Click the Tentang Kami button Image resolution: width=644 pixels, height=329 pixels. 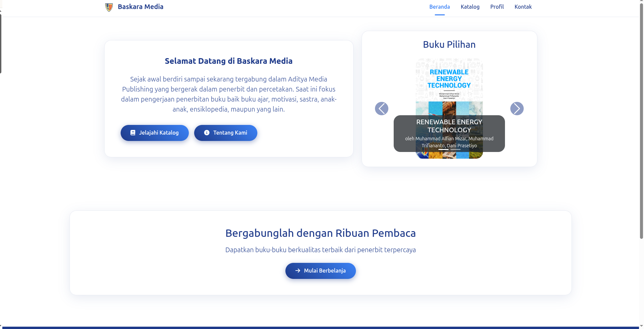coord(226,133)
